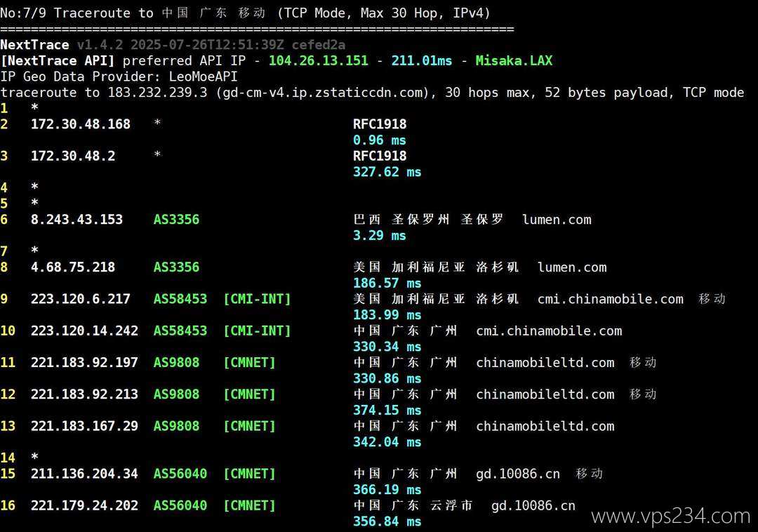The image size is (758, 532).
Task: Click the preferred API IP 104.26.13.151
Action: pyautogui.click(x=318, y=60)
